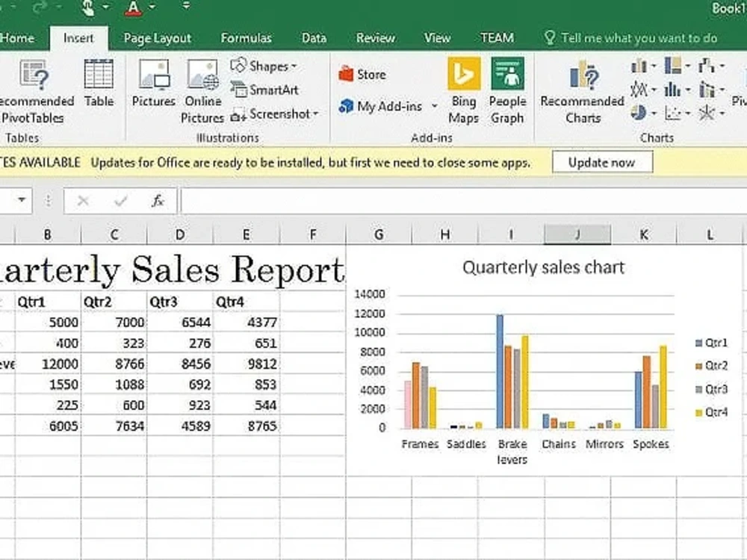Screen dimensions: 747x560
Task: Select the Qtr4 header cell
Action: click(x=247, y=302)
